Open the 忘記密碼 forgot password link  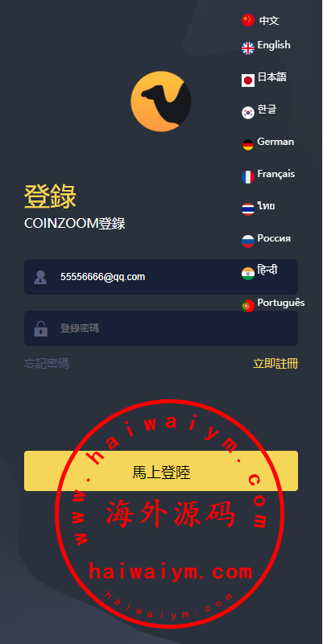47,364
